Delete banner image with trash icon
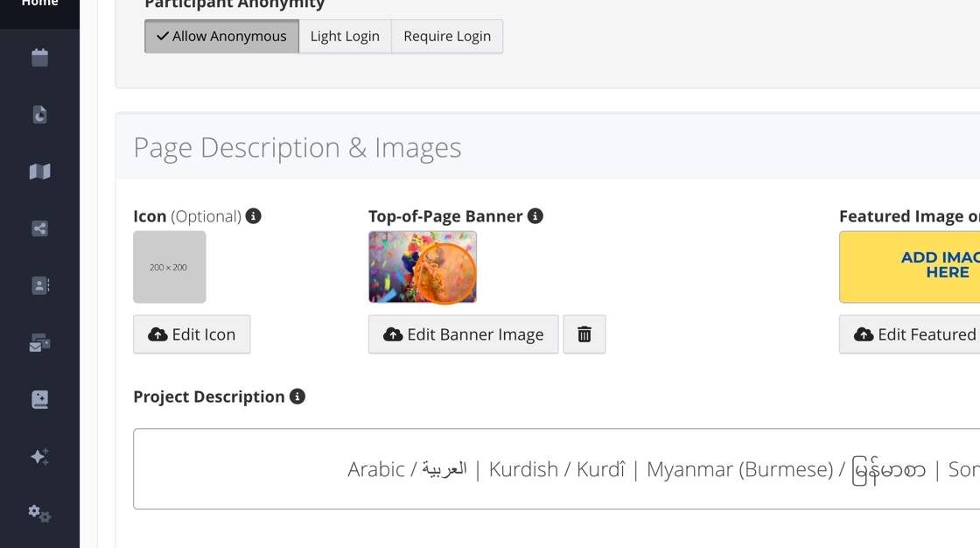The image size is (980, 548). pyautogui.click(x=584, y=334)
